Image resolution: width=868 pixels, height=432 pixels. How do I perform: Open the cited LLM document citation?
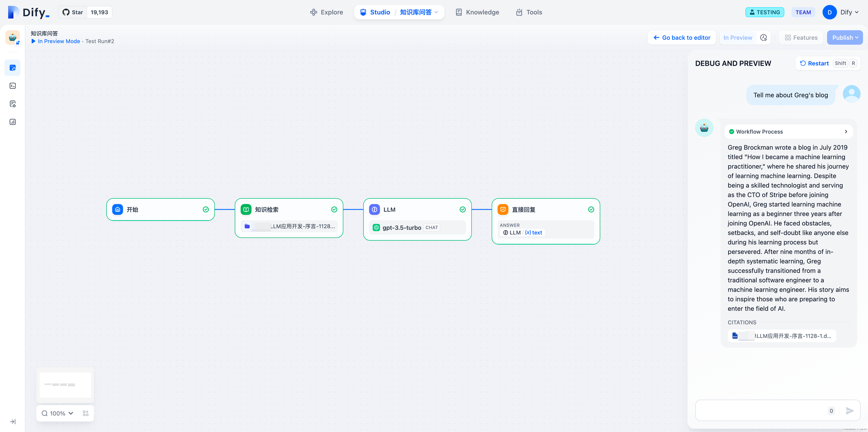(782, 336)
